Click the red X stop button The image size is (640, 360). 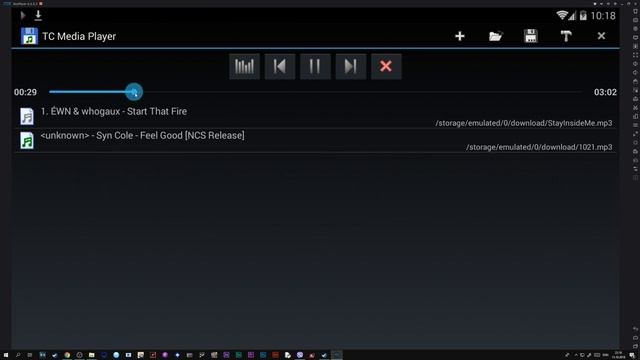coord(386,67)
